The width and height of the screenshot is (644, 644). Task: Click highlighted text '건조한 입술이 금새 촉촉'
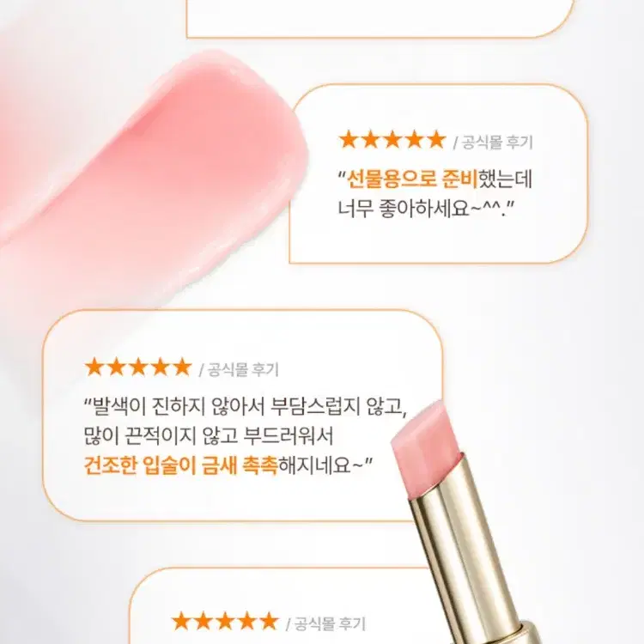pyautogui.click(x=180, y=466)
